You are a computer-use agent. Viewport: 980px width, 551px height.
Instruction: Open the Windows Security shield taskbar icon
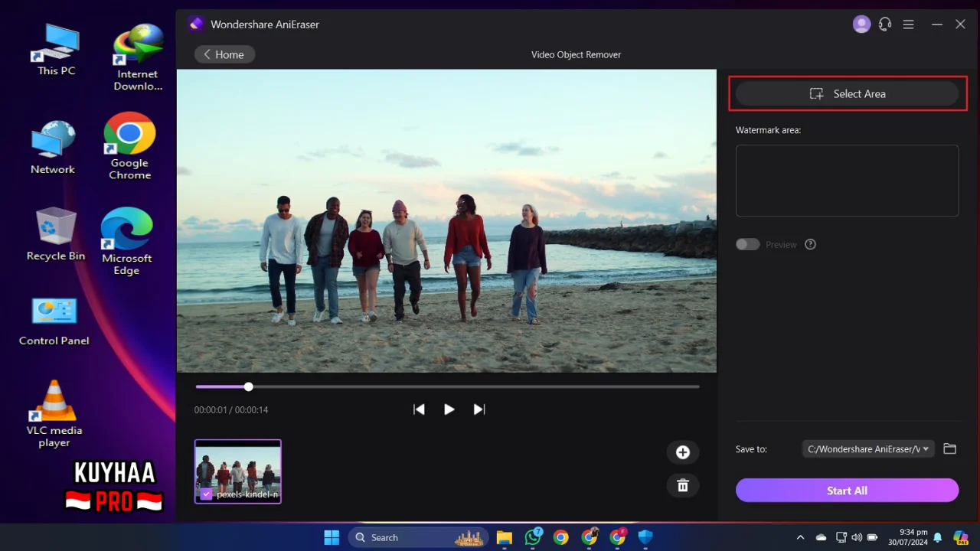[x=645, y=537]
